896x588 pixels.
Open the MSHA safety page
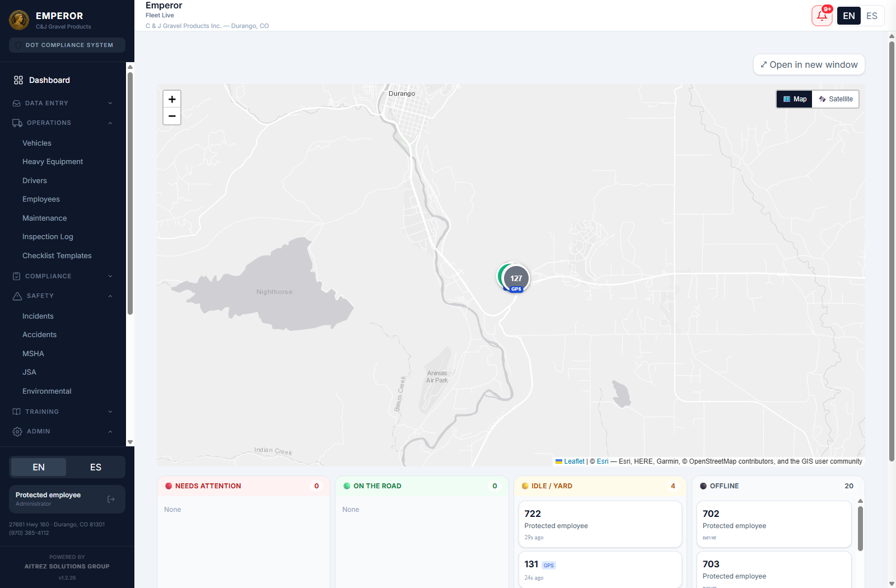click(x=33, y=353)
